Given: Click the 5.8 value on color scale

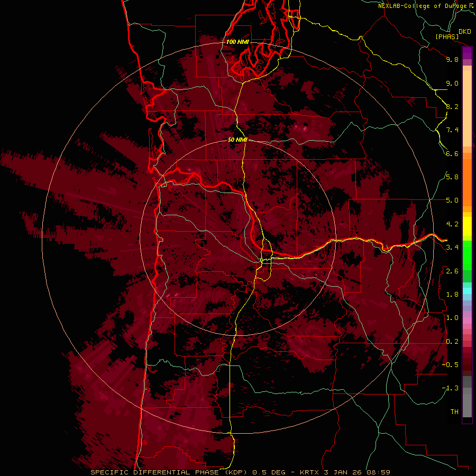Looking at the screenshot, I should pos(452,177).
